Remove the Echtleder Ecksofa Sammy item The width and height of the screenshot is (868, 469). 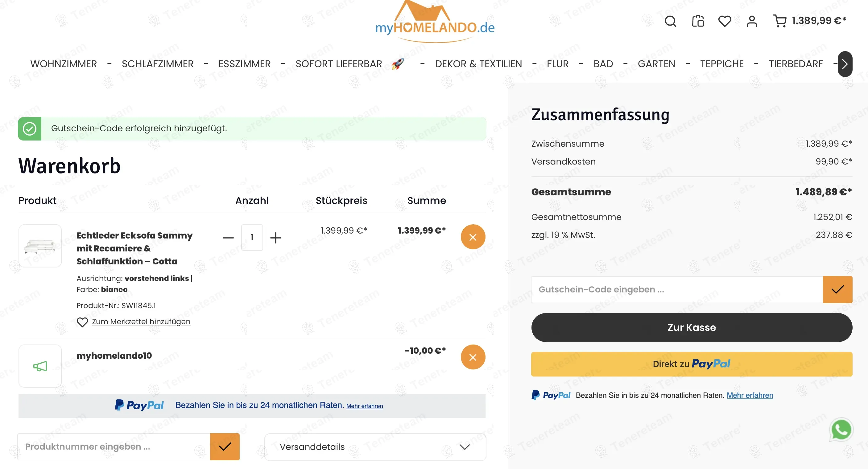click(473, 237)
